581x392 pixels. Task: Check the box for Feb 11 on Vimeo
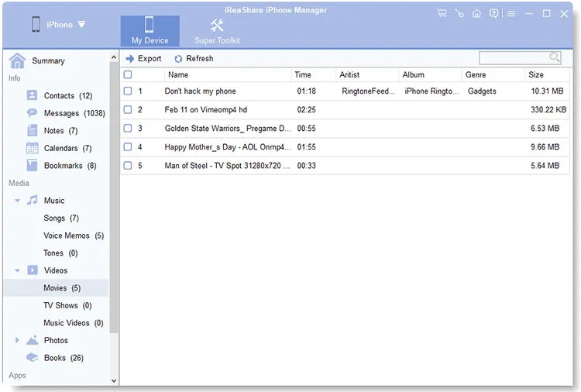click(x=128, y=109)
